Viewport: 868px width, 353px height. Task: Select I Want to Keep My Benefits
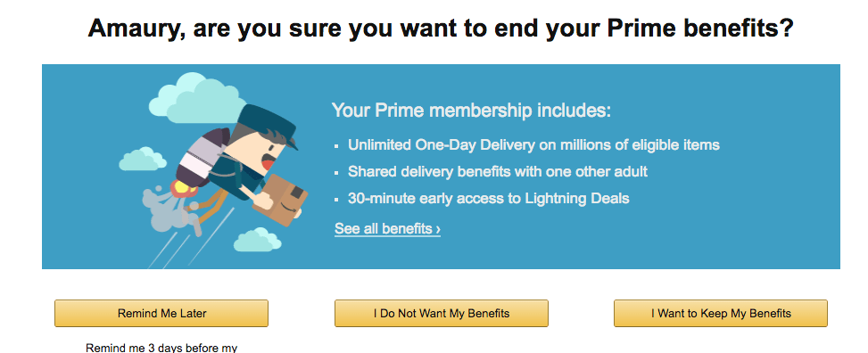point(721,314)
